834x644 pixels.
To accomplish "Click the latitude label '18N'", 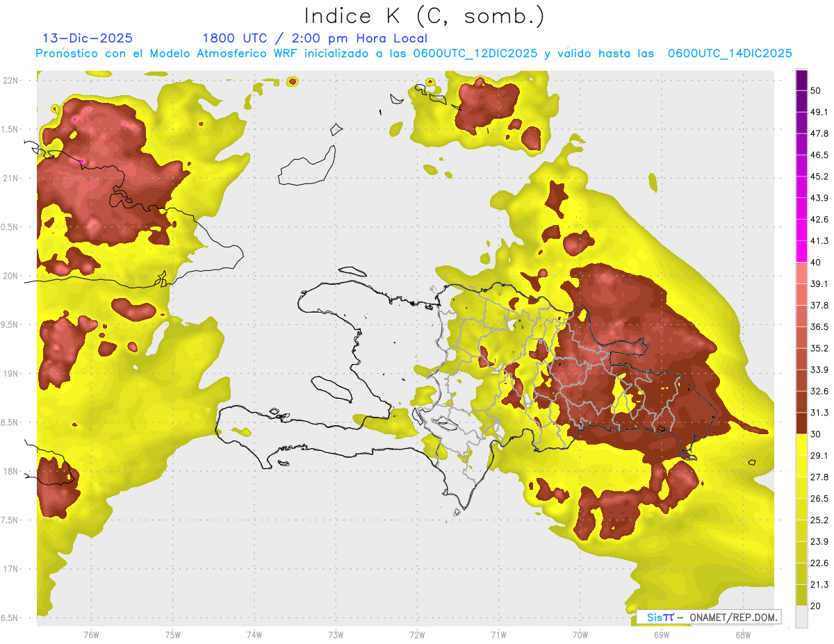I will pyautogui.click(x=11, y=471).
